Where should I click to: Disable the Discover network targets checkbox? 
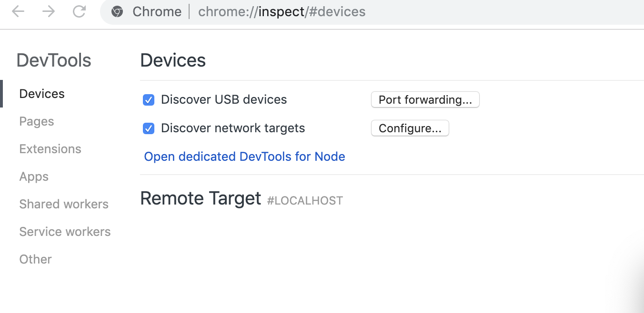pos(149,128)
